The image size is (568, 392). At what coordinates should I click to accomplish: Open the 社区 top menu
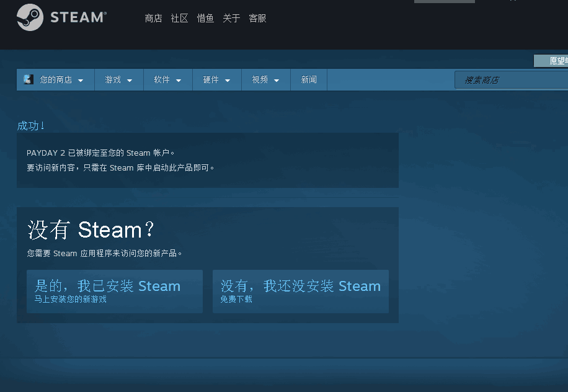pos(179,18)
